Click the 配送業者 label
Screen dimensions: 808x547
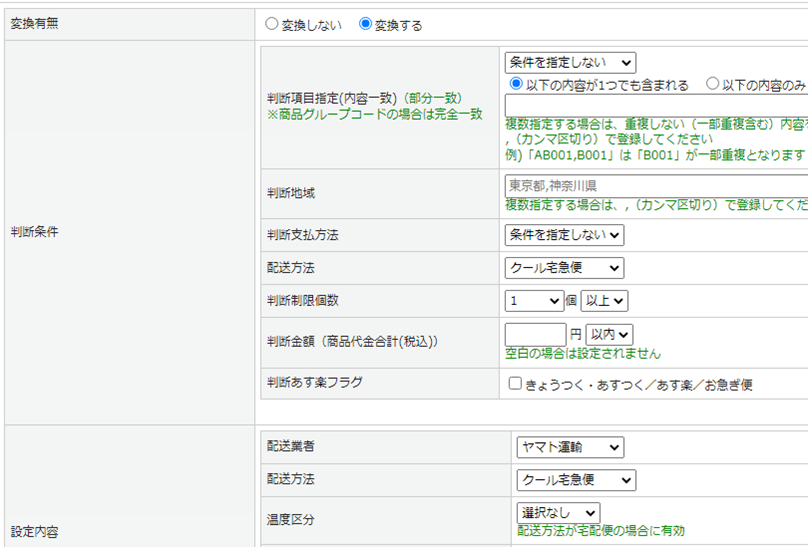(x=291, y=447)
